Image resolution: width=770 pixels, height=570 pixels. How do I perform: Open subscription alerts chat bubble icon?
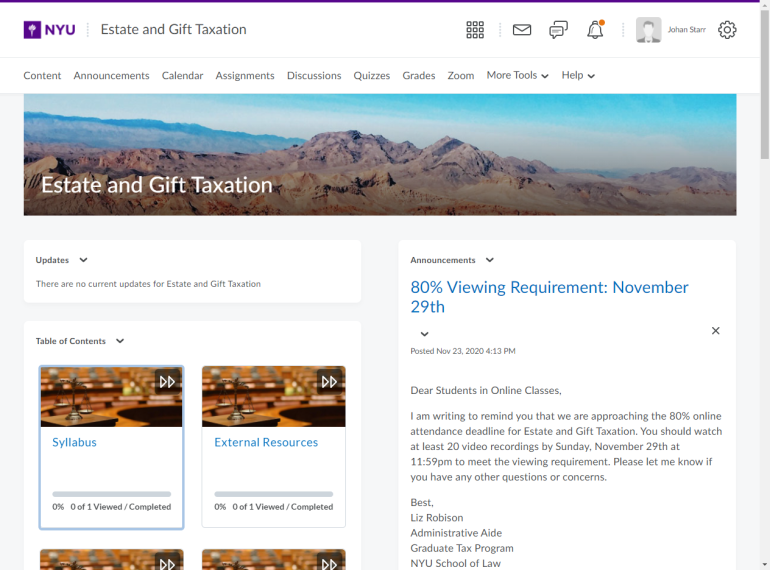(558, 30)
